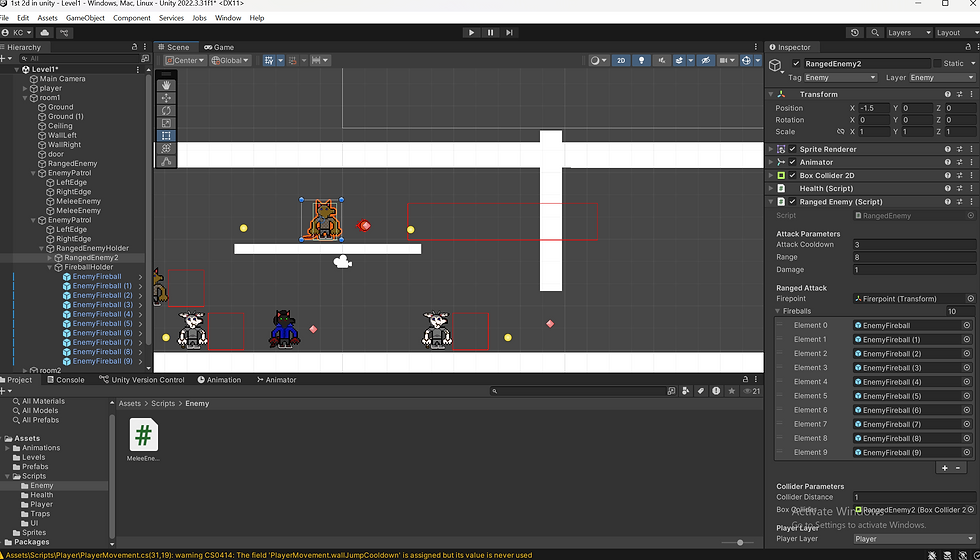Image resolution: width=980 pixels, height=560 pixels.
Task: Select the Scale tool
Action: 166,123
